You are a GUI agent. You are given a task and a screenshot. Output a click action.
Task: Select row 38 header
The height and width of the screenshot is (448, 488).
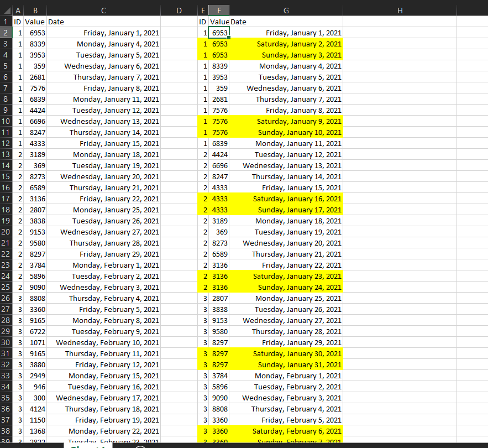6,431
